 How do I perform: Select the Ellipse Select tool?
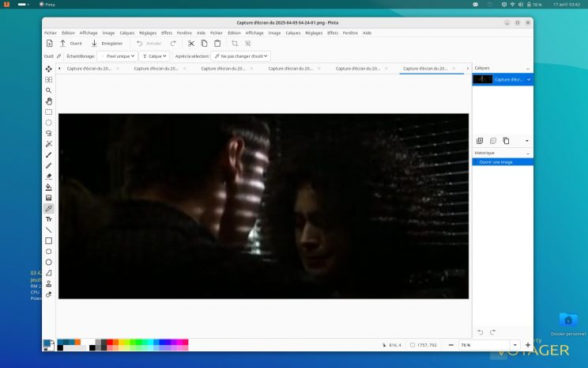[x=49, y=123]
